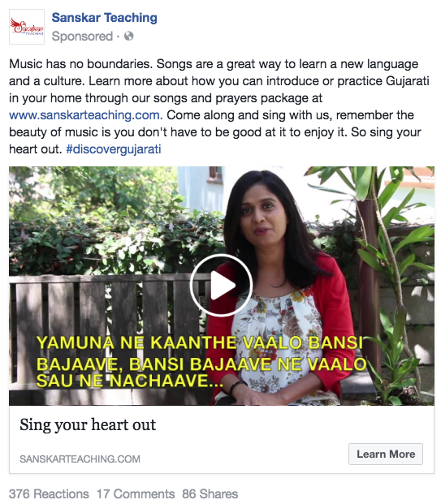Click the public globe audience icon
This screenshot has height=504, width=441.
tap(128, 36)
